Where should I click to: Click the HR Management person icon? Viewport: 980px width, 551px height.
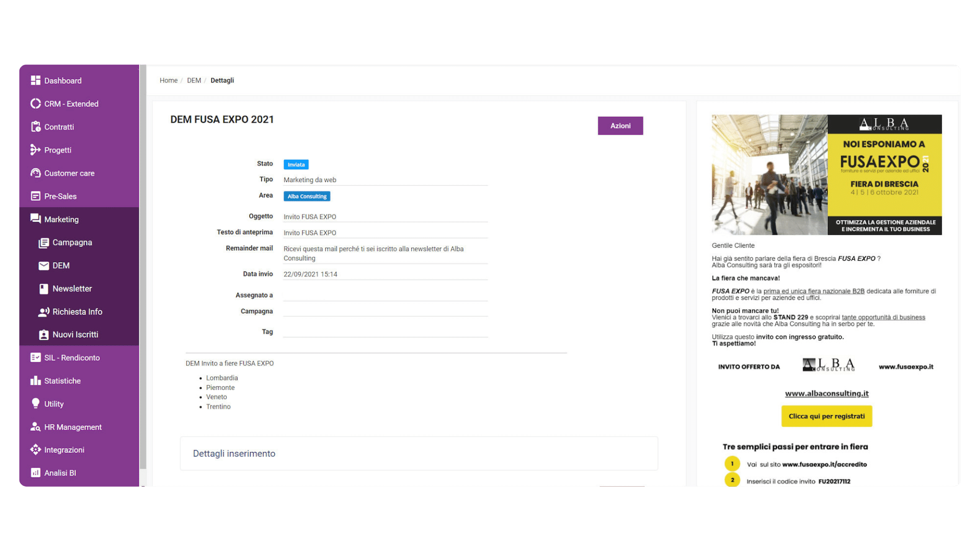pyautogui.click(x=35, y=427)
